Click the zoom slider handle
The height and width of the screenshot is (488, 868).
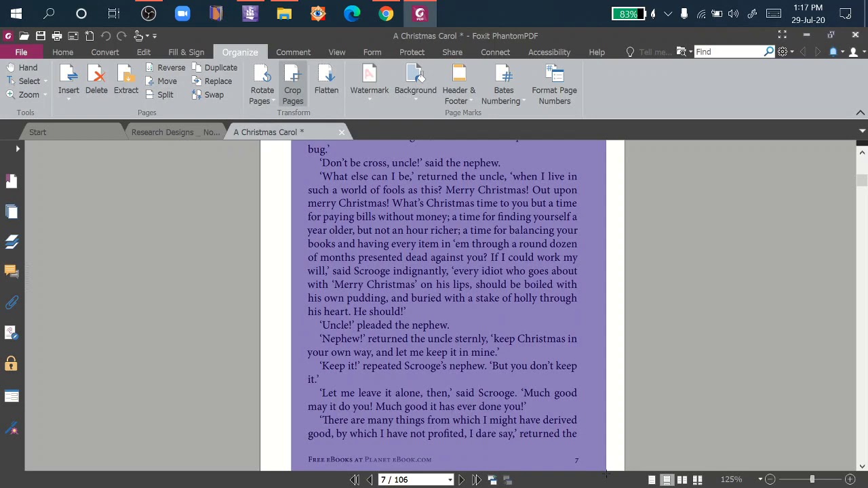(812, 479)
